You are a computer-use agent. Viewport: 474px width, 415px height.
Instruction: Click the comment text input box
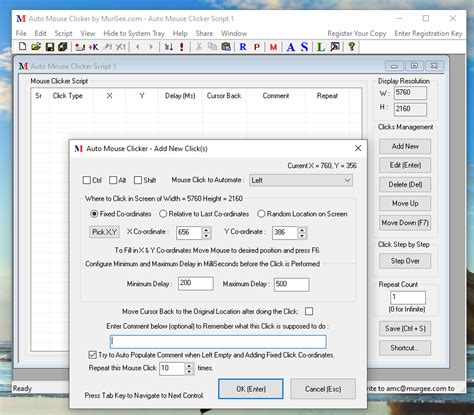coord(218,342)
